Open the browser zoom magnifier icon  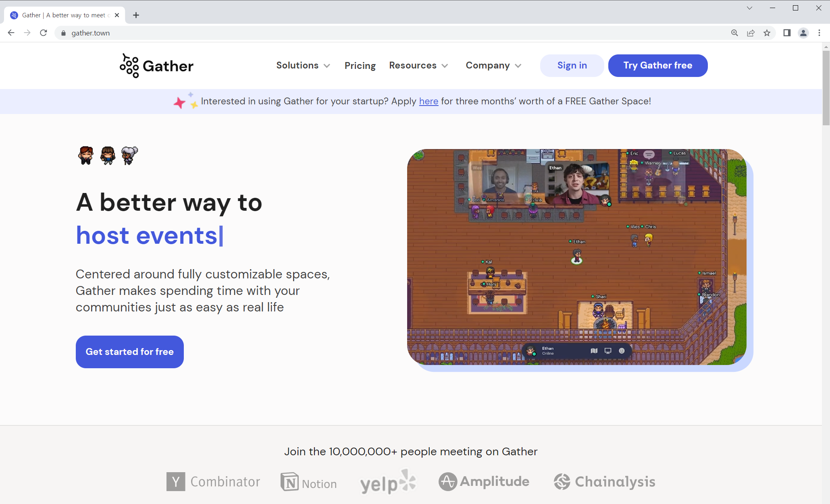click(x=734, y=33)
